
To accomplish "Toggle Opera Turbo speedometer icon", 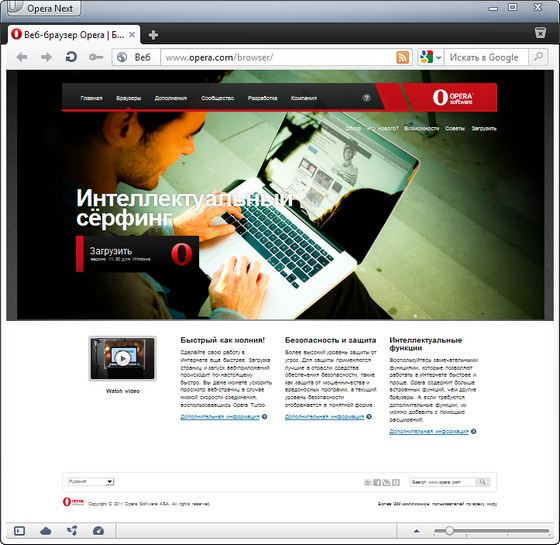I will 98,531.
